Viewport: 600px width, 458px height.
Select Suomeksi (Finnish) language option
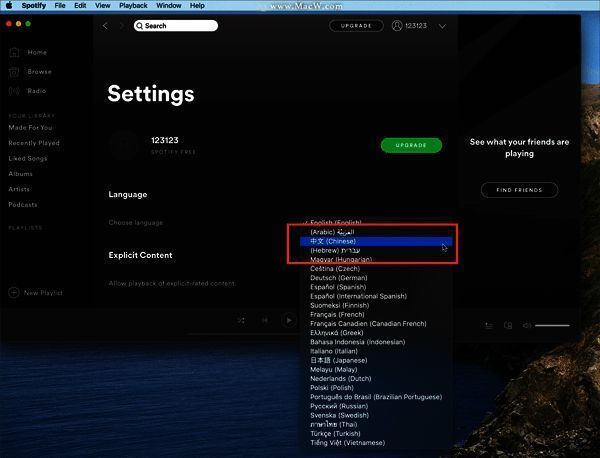click(x=376, y=305)
